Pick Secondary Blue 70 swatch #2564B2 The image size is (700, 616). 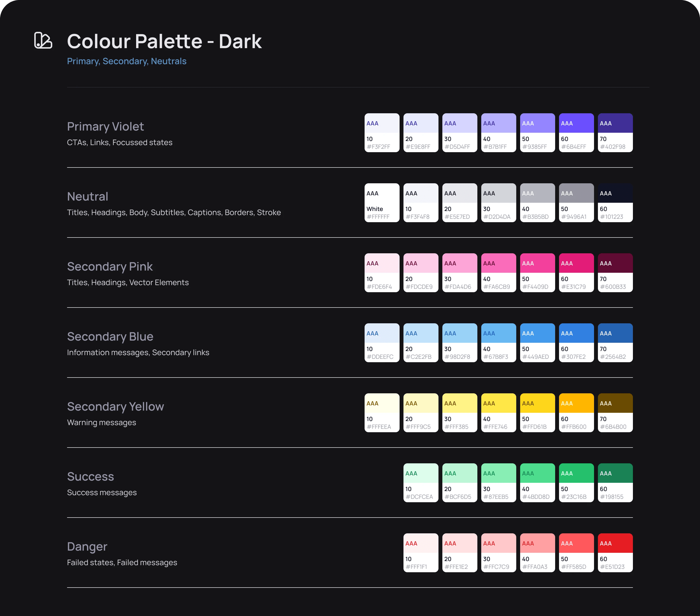[x=615, y=343]
